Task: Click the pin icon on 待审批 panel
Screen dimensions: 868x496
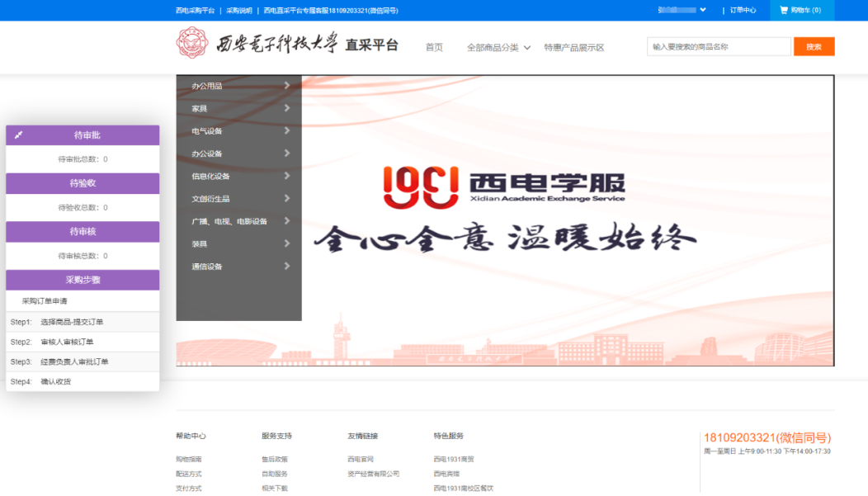Action: click(19, 135)
